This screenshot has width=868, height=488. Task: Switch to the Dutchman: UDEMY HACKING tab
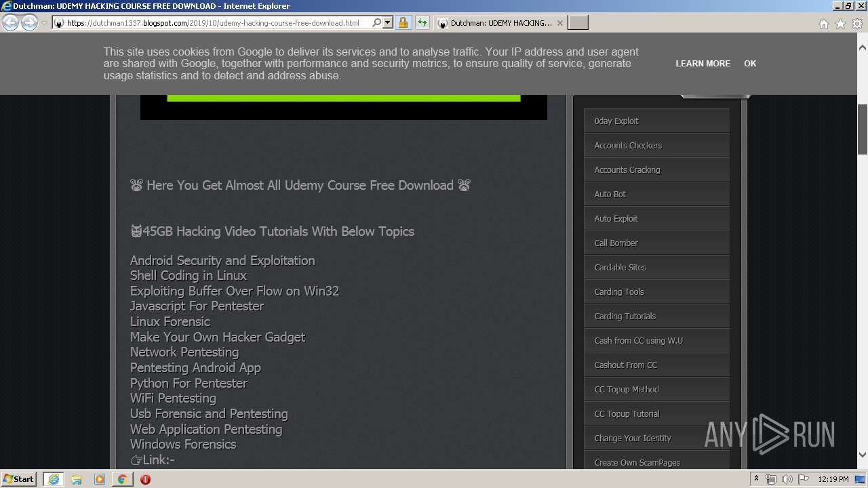[x=500, y=23]
